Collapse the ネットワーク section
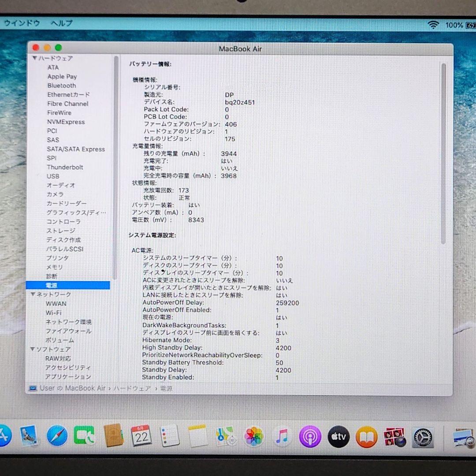 (x=33, y=294)
